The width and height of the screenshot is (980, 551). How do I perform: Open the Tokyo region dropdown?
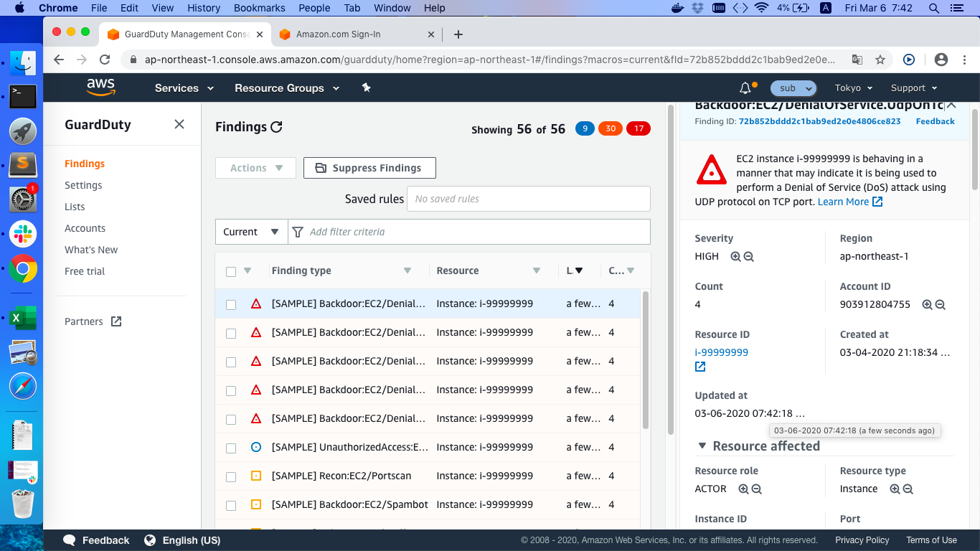(854, 88)
